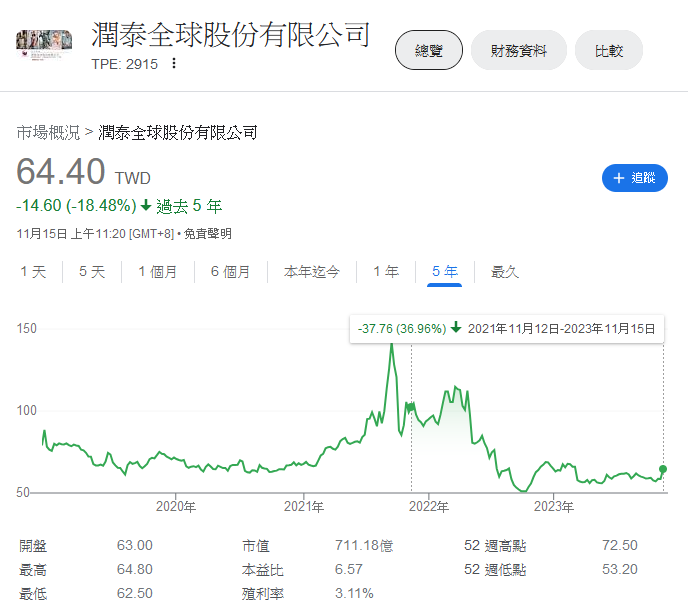Screen dimensions: 688x616
Task: Click the plus icon on the 追蹤 button
Action: pos(617,178)
